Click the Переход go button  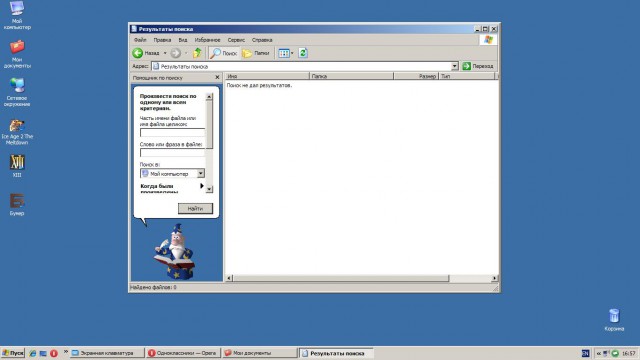tap(478, 66)
